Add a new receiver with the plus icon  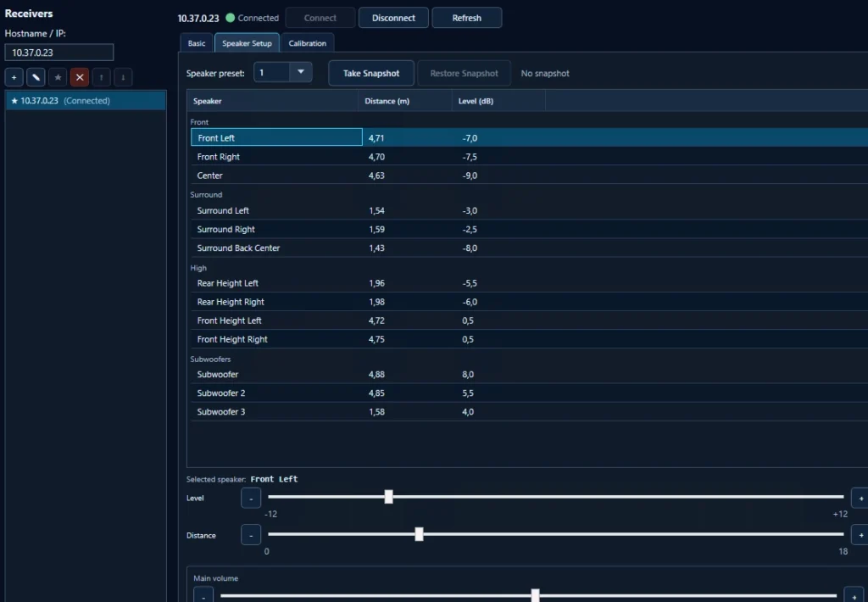(x=14, y=77)
